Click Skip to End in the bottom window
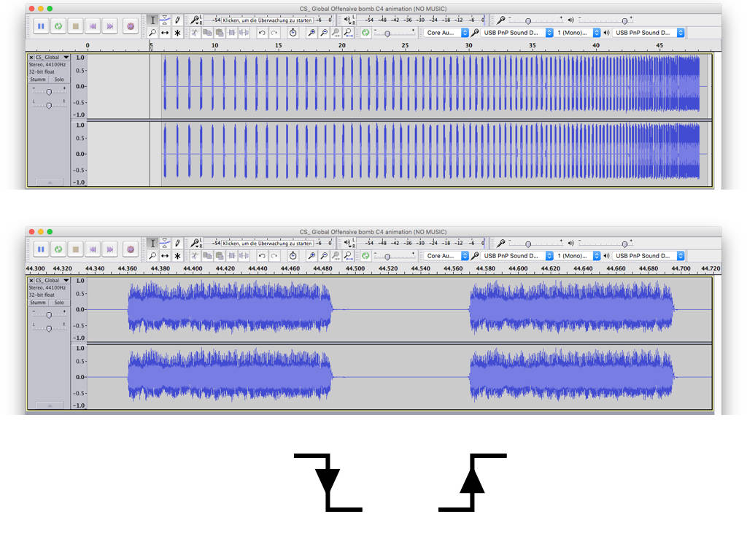This screenshot has width=747, height=560. click(x=110, y=249)
